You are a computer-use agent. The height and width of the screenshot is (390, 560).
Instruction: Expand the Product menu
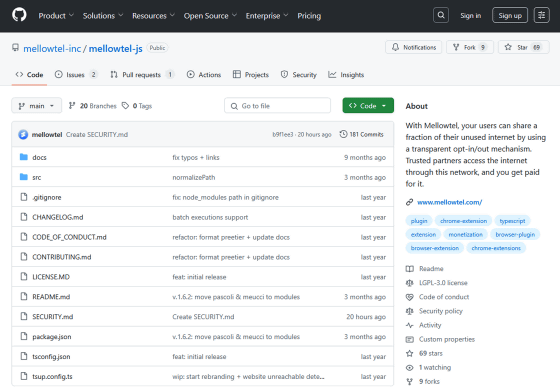point(56,16)
